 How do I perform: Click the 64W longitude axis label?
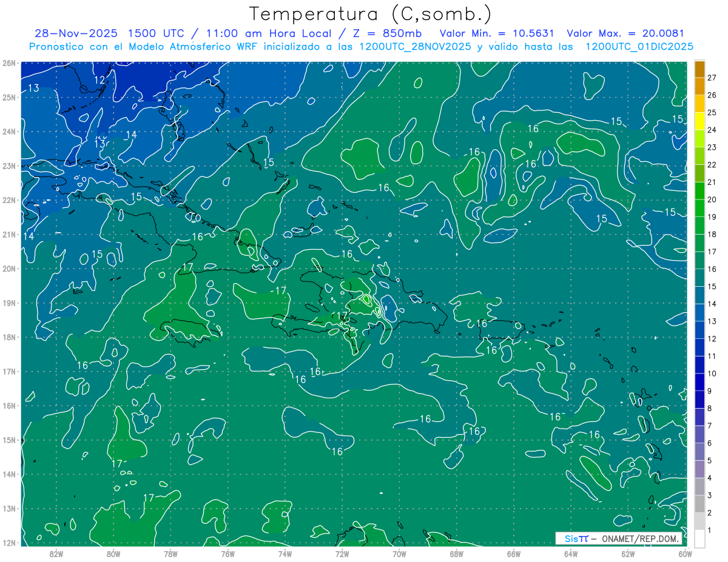tap(571, 554)
